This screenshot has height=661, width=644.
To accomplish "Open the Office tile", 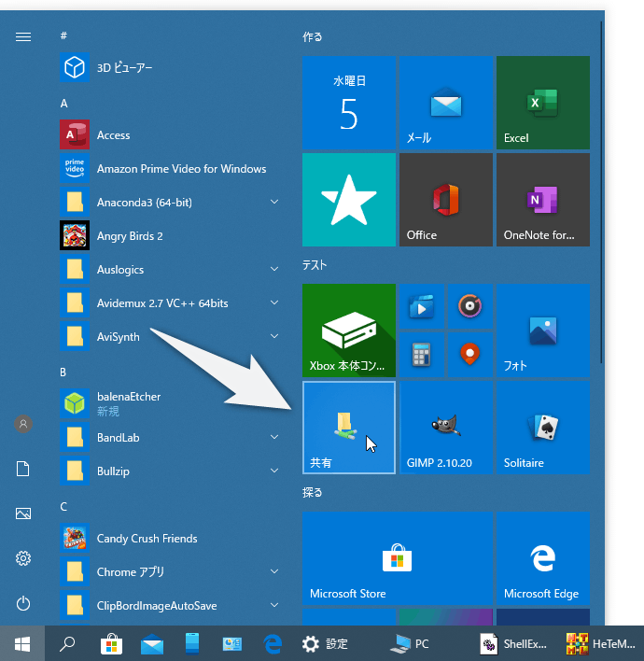I will [x=446, y=200].
